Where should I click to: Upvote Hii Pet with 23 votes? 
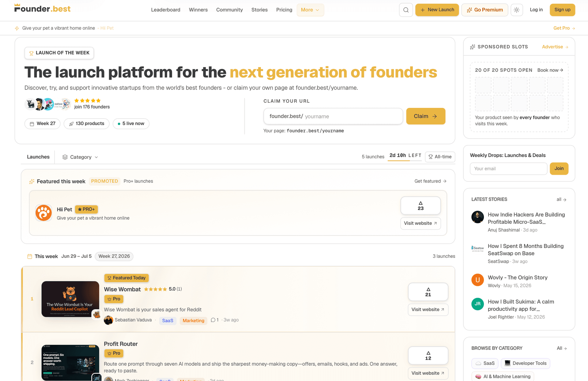coord(420,205)
